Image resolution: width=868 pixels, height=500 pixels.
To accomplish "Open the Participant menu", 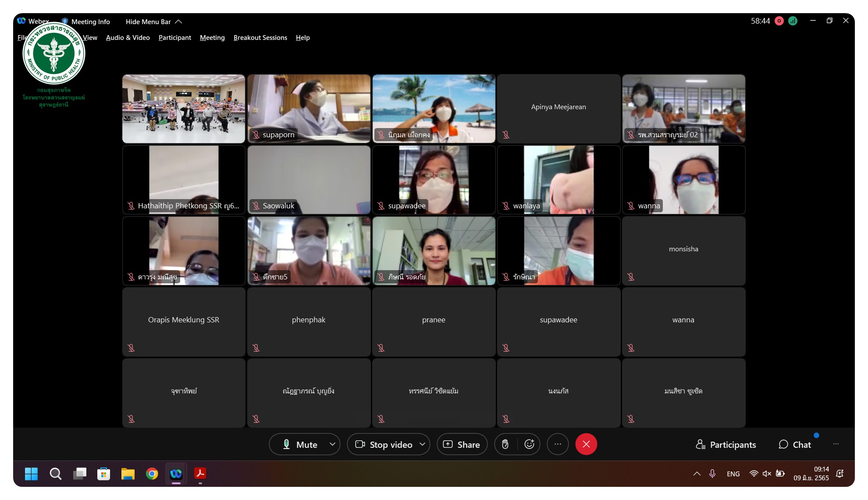I will pyautogui.click(x=175, y=38).
